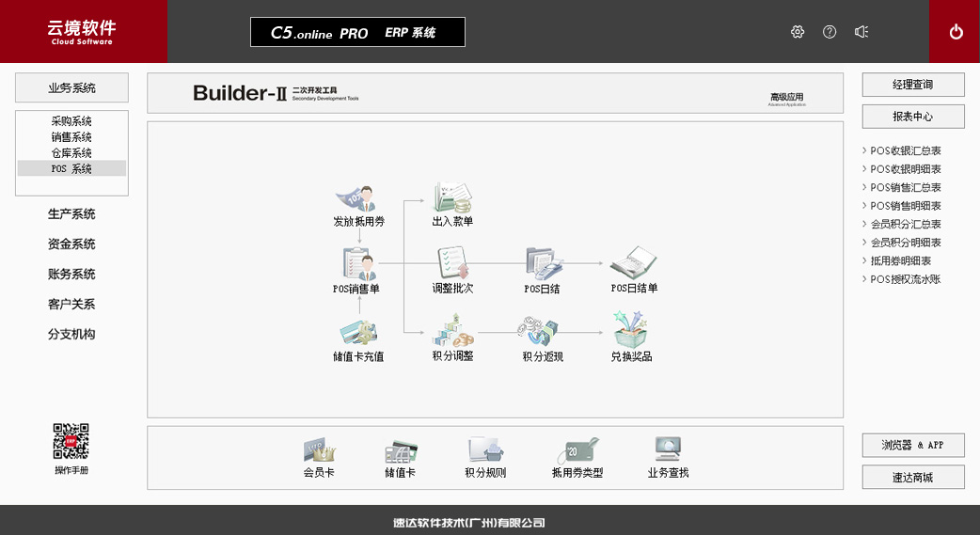Click the 经理查询 button

point(912,85)
